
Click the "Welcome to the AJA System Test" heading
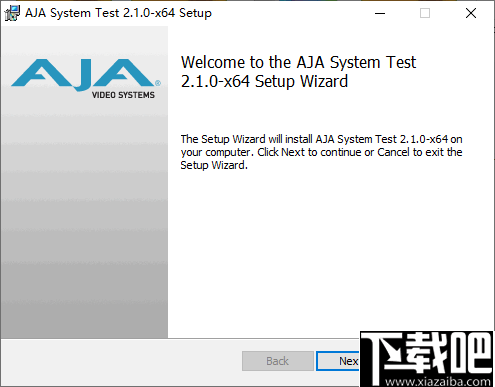coord(298,72)
